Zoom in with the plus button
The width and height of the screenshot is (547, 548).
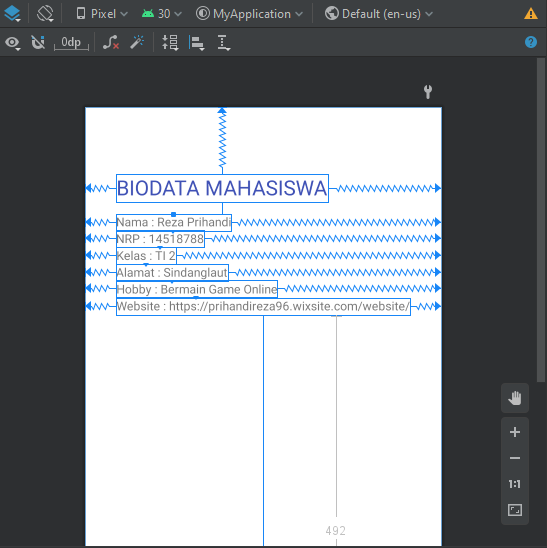coord(515,432)
